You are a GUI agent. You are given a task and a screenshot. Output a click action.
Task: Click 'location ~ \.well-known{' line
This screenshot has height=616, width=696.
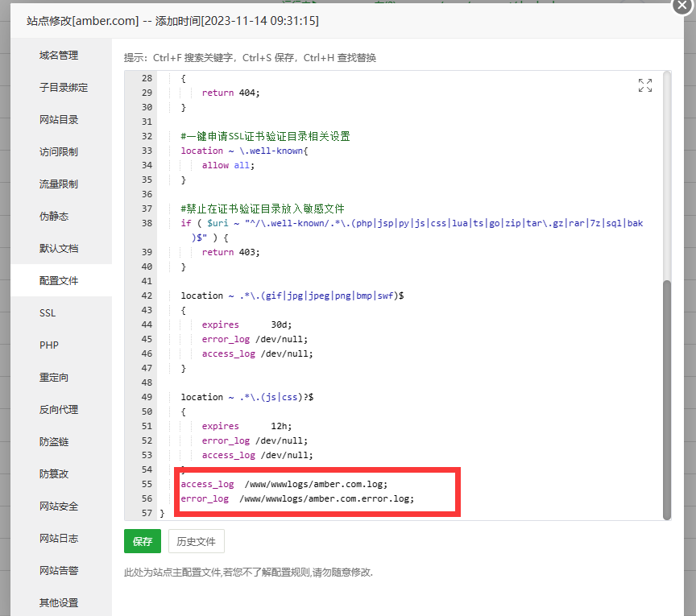click(244, 151)
